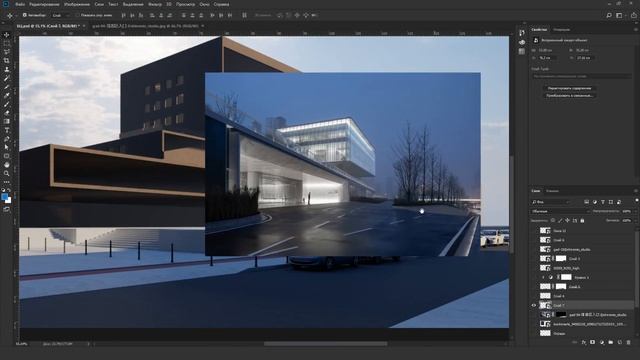The image size is (640, 360).
Task: Toggle the show transform controls checkbox
Action: pos(78,15)
